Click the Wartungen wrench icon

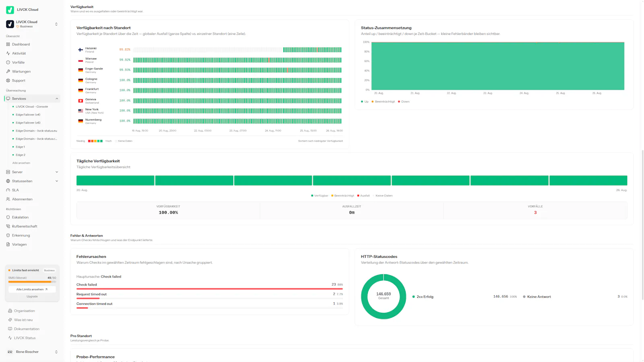click(x=8, y=71)
